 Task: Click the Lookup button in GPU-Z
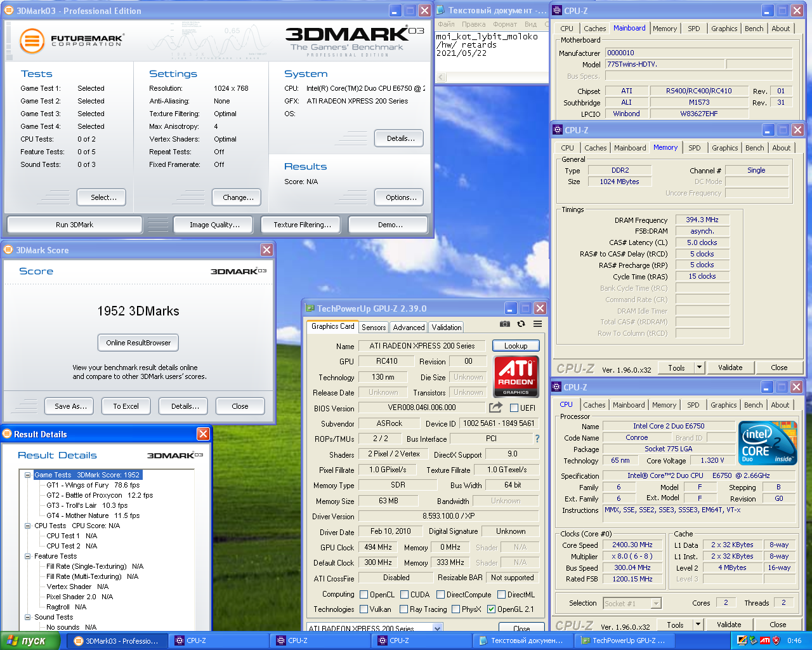click(x=516, y=346)
